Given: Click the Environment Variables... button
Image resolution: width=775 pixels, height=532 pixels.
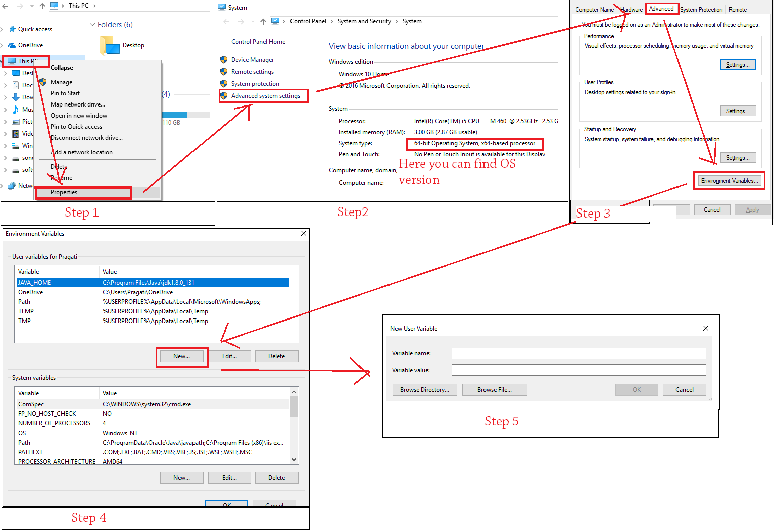Looking at the screenshot, I should coord(729,181).
